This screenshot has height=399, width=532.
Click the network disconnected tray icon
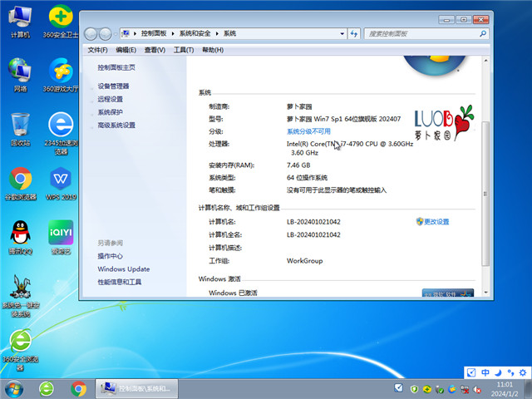click(x=465, y=389)
